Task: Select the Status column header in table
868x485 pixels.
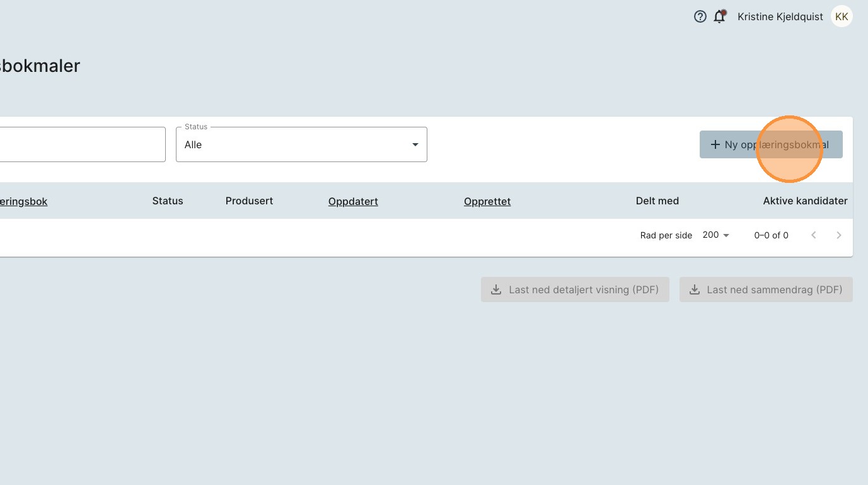Action: coord(168,201)
